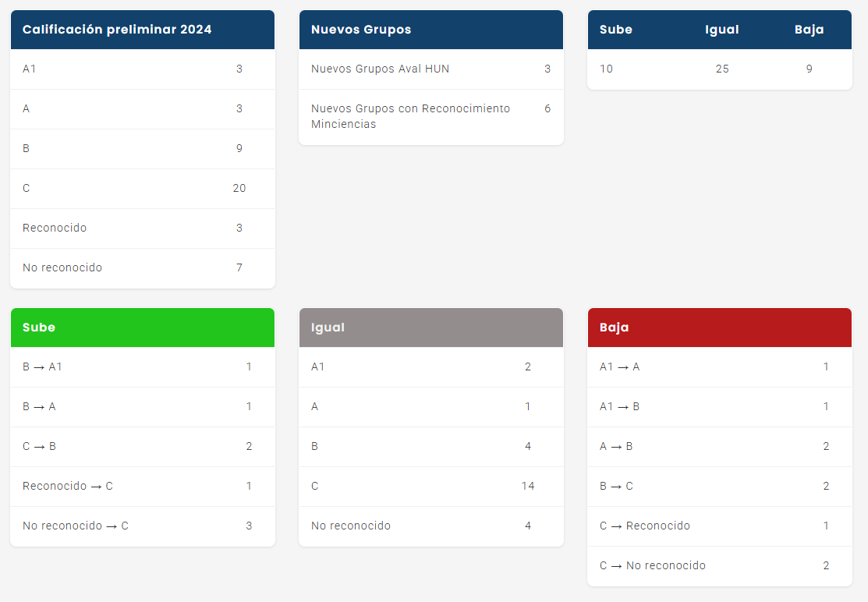Image resolution: width=868 pixels, height=602 pixels.
Task: Click the green Sube card header
Action: (x=143, y=328)
